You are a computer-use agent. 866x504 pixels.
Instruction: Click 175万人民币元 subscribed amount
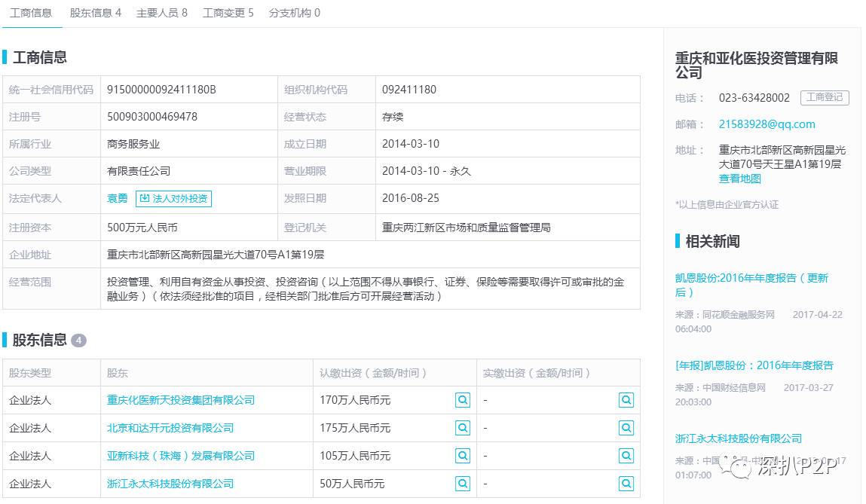354,428
